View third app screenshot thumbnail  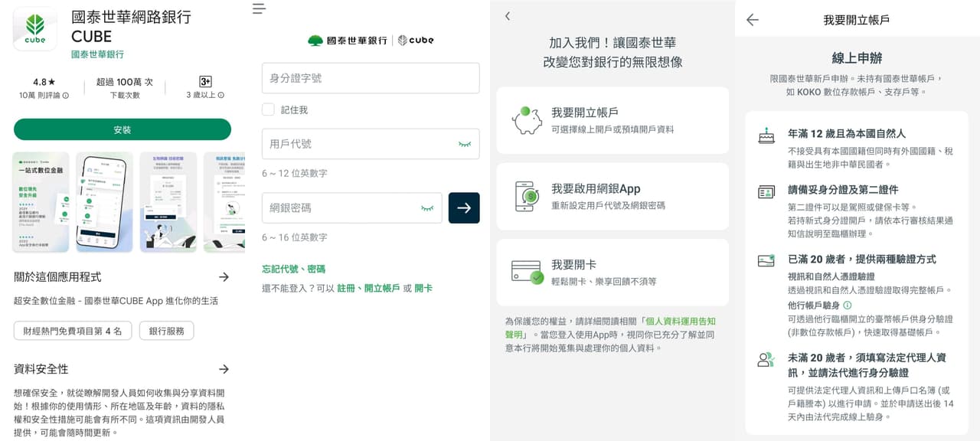[x=168, y=202]
